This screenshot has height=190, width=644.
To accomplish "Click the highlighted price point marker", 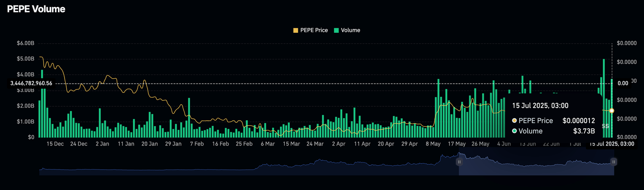I will 612,111.
